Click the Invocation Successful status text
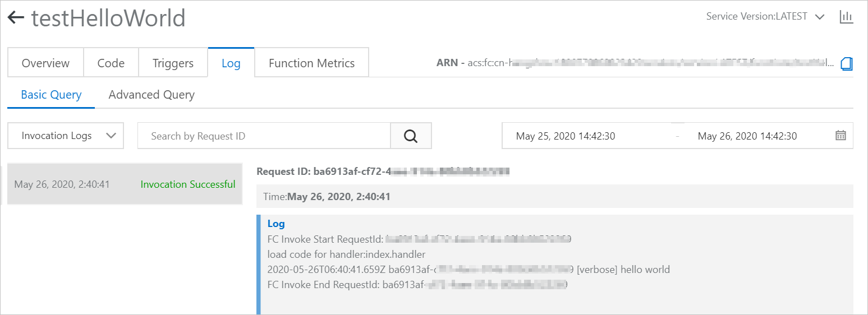Screen dimensions: 868x315 point(188,184)
